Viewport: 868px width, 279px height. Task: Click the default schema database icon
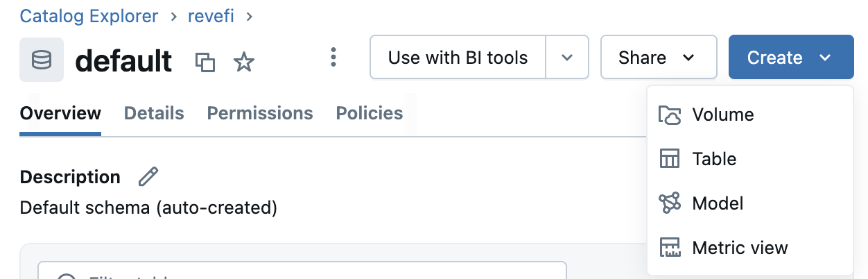click(42, 60)
